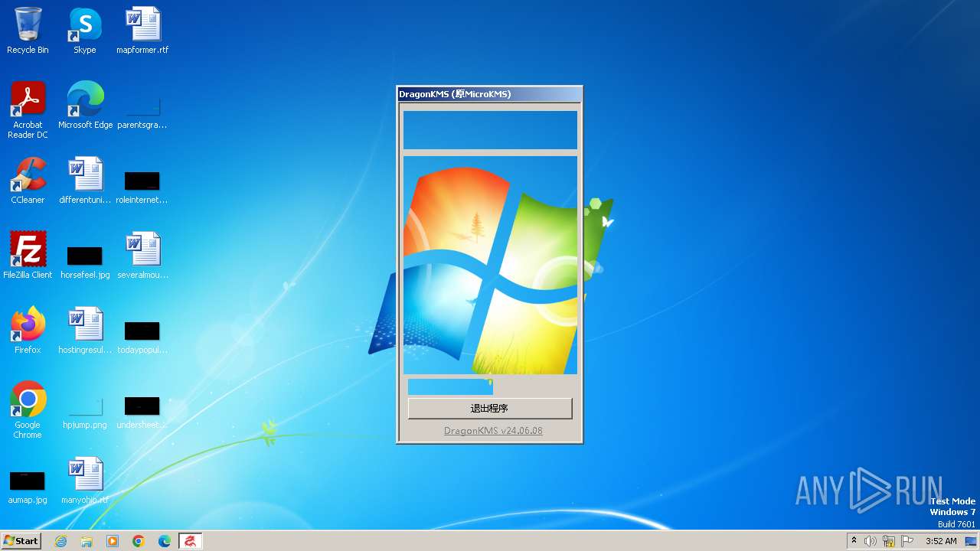The width and height of the screenshot is (980, 551).
Task: Click the Windows logo image in DragonKMS
Action: (490, 266)
